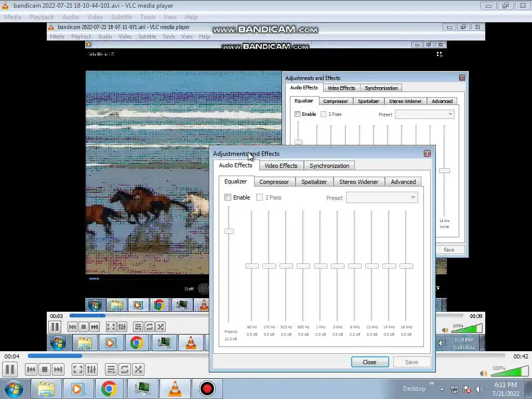Tick 2 Pass in background Adjustments dialog
The width and height of the screenshot is (532, 399).
[x=323, y=114]
